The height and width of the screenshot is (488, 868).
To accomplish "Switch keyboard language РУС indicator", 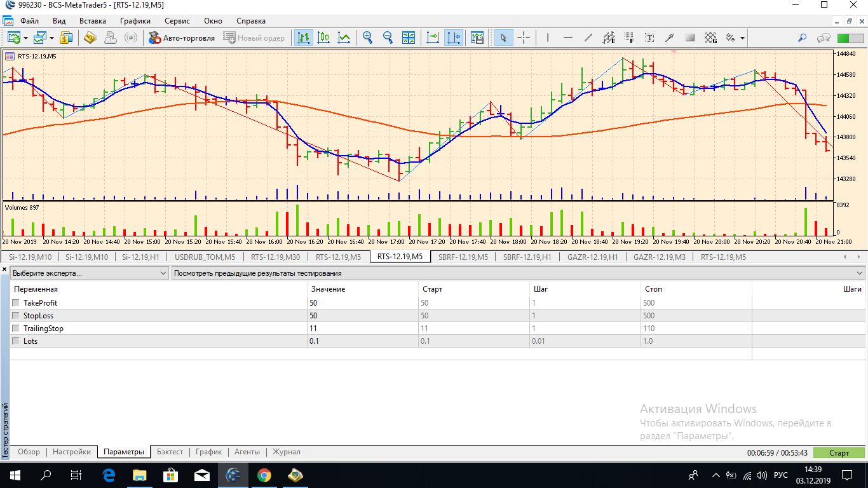I will (781, 475).
